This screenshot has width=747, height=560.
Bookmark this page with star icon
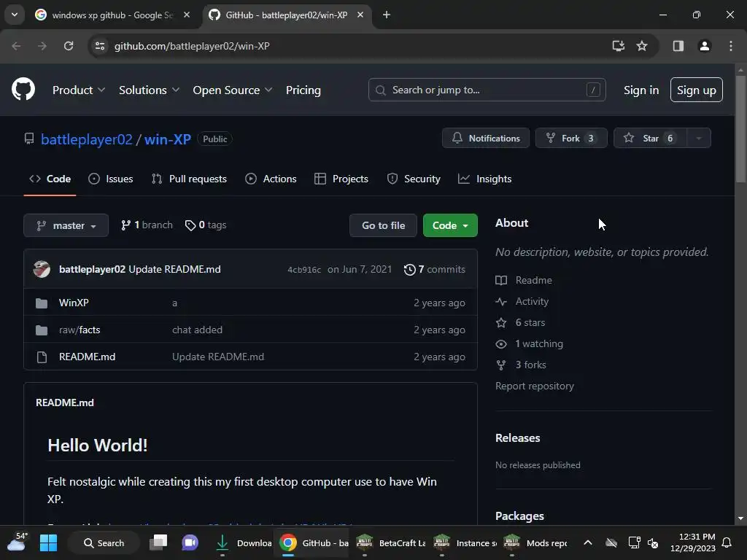[642, 46]
